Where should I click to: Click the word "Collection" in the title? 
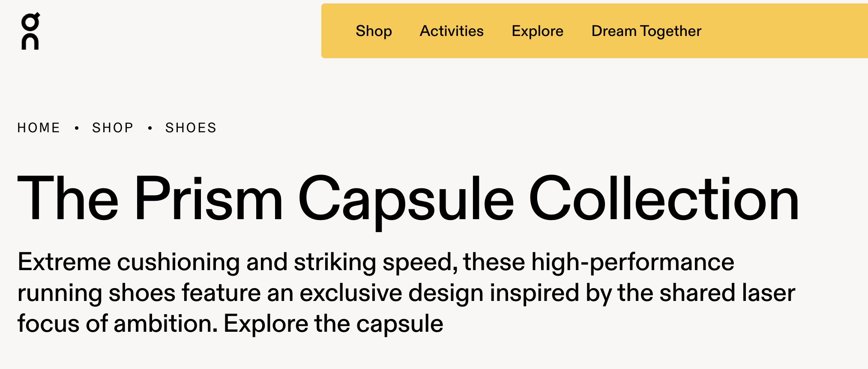[x=664, y=199]
